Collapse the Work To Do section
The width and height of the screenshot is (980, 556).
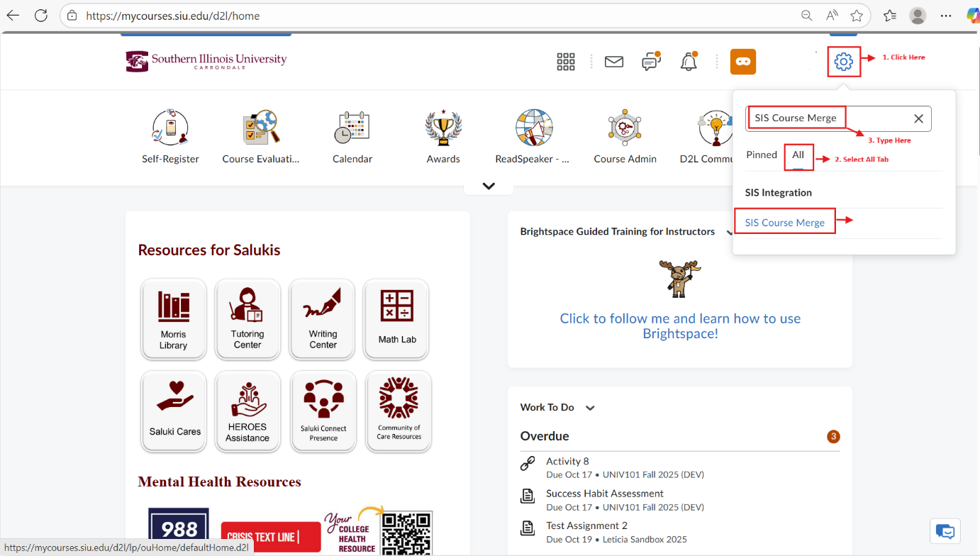pos(589,407)
